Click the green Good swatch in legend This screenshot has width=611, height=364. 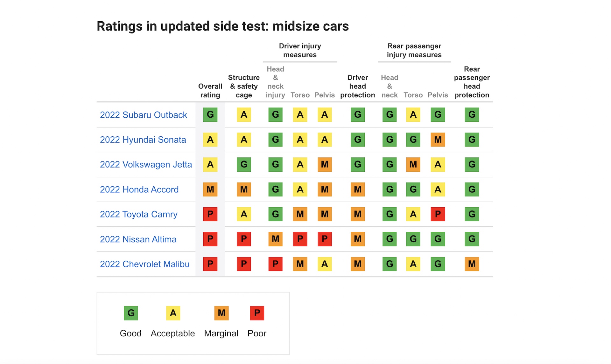(x=131, y=313)
